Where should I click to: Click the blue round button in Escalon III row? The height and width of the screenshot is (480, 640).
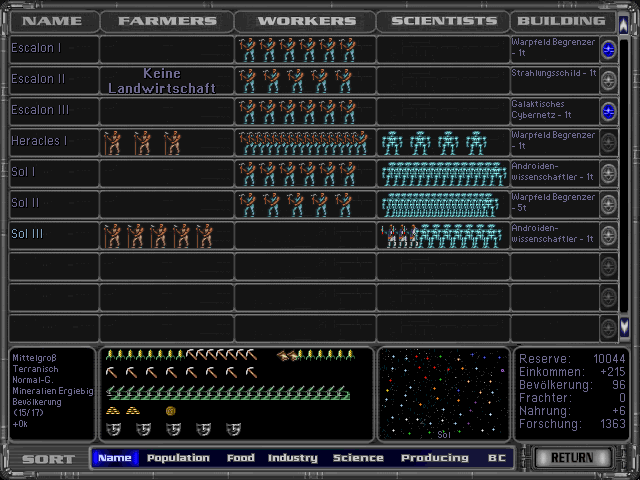click(608, 111)
